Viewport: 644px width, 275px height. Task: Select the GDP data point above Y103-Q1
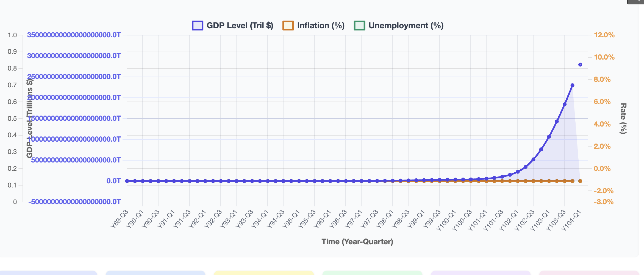click(x=549, y=137)
